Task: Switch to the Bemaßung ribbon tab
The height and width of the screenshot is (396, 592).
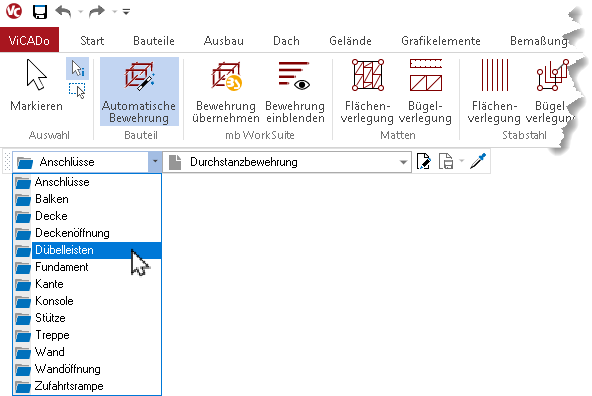Action: tap(539, 40)
